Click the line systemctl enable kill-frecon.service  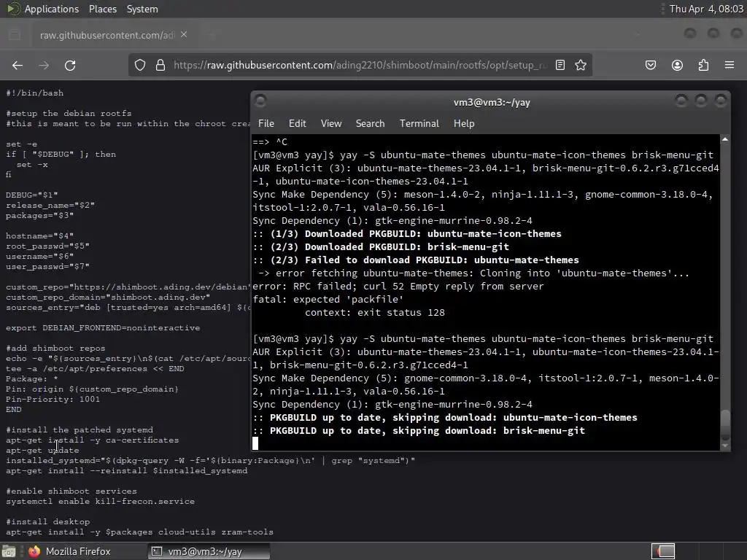100,501
